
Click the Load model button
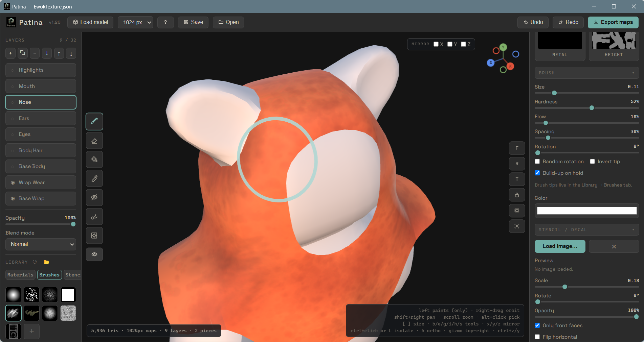pyautogui.click(x=90, y=22)
